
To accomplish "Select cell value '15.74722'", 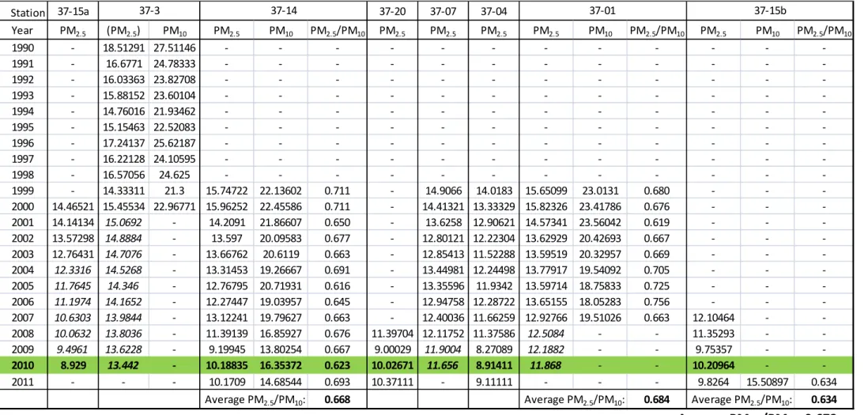I will pos(226,191).
